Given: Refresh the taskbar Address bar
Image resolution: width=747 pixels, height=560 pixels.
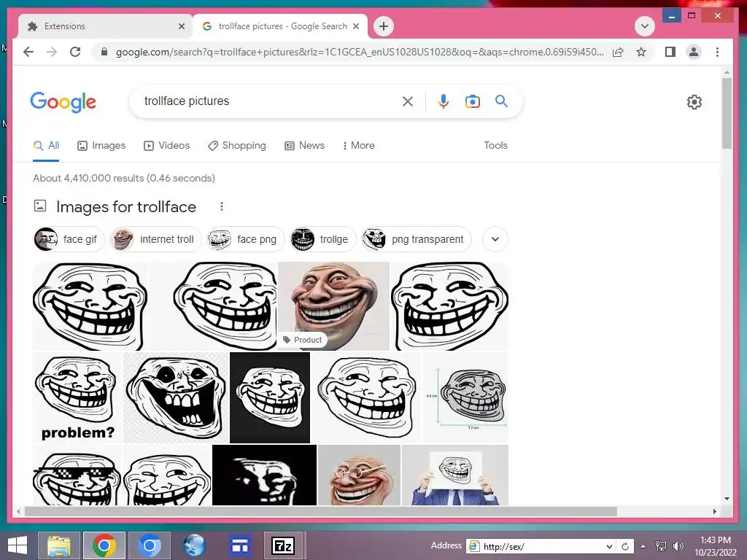Looking at the screenshot, I should coord(625,547).
